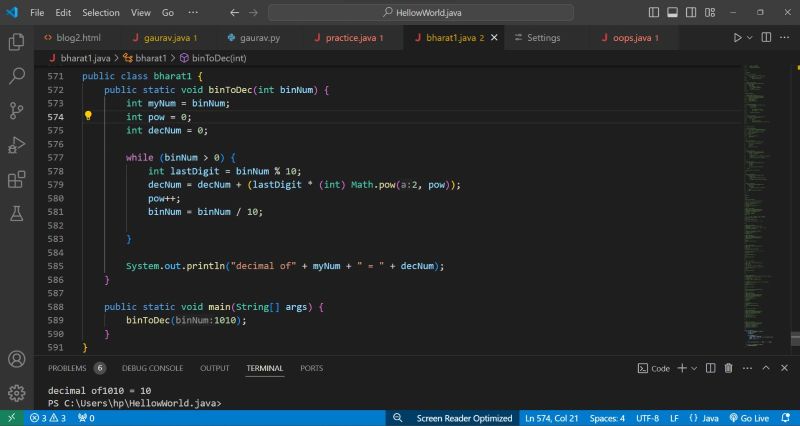Open the Manage gear menu
This screenshot has width=800, height=426.
(x=16, y=393)
